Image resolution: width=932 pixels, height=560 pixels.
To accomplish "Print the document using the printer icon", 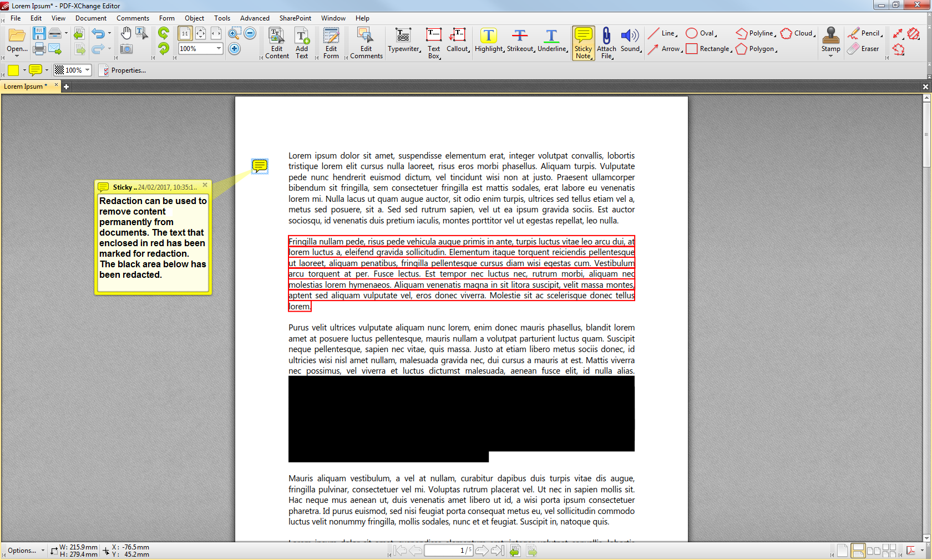I will pyautogui.click(x=39, y=49).
